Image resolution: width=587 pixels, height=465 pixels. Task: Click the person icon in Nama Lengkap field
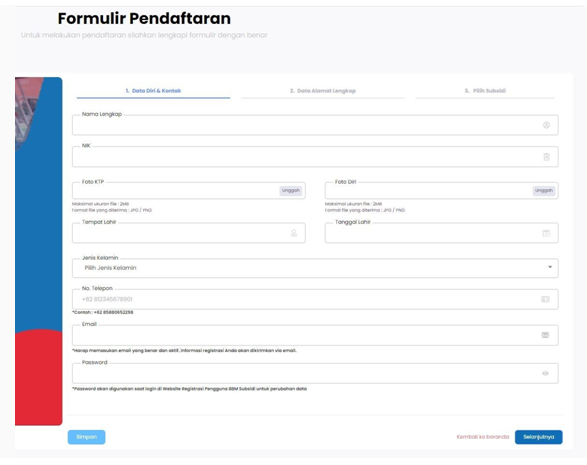pos(546,125)
